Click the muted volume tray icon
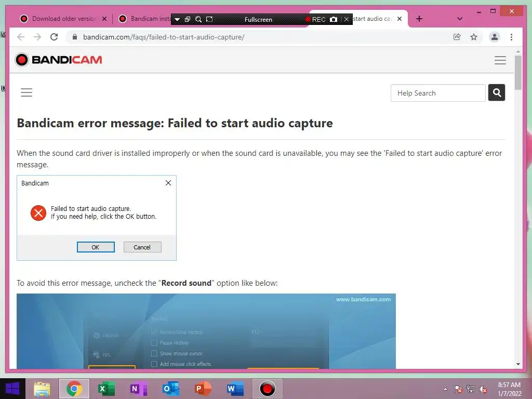Image resolution: width=532 pixels, height=399 pixels. tap(483, 389)
